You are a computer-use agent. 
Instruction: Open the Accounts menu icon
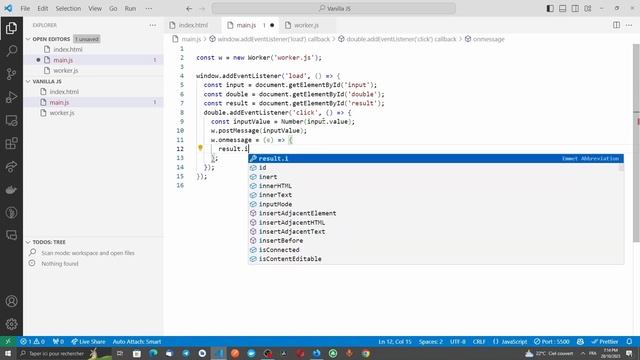pos(11,301)
